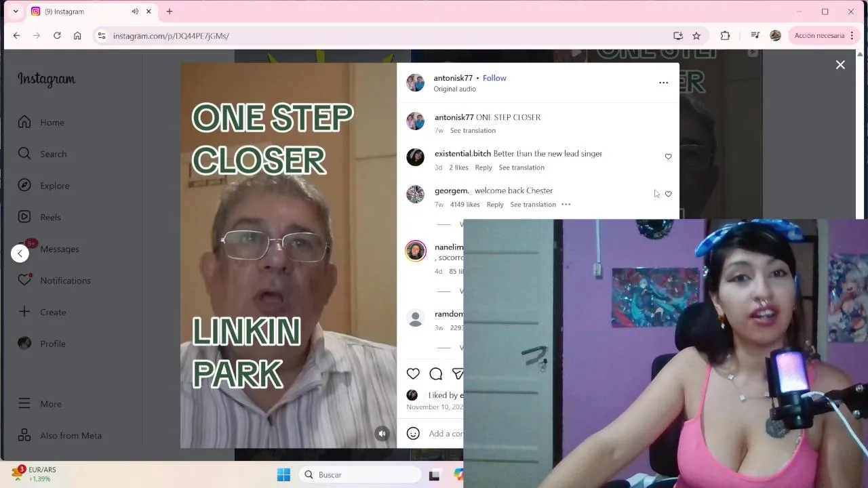Reply to georgem.'s comment
Viewport: 868px width, 488px height.
pyautogui.click(x=495, y=204)
